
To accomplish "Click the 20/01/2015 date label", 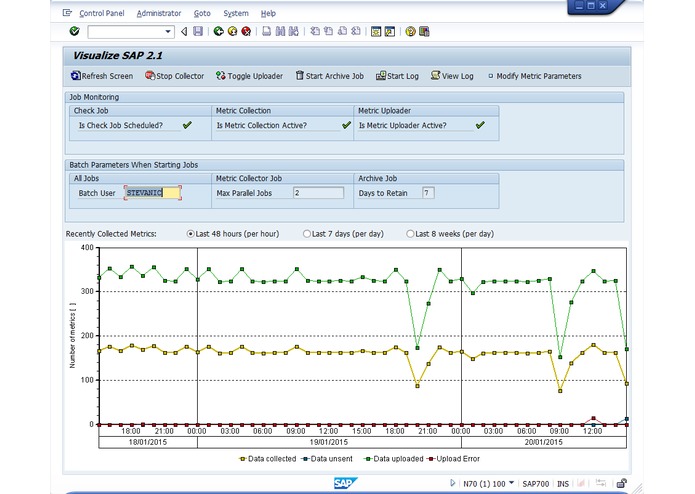I will 543,442.
